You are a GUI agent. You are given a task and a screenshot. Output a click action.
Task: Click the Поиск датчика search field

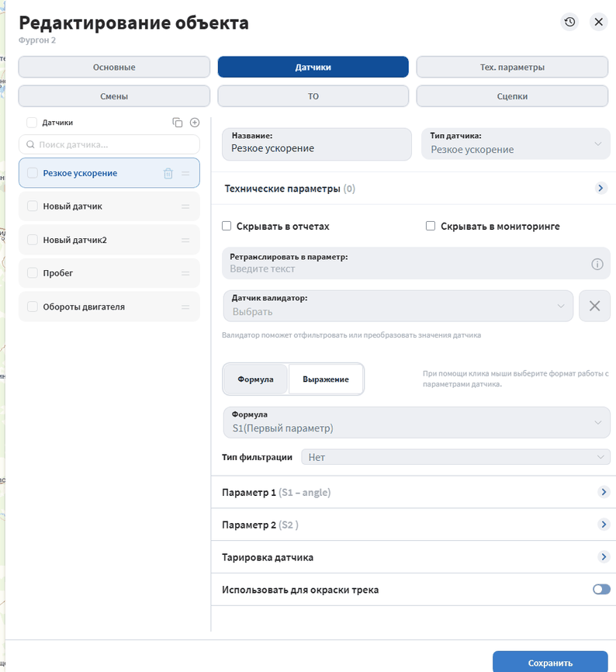(x=109, y=144)
